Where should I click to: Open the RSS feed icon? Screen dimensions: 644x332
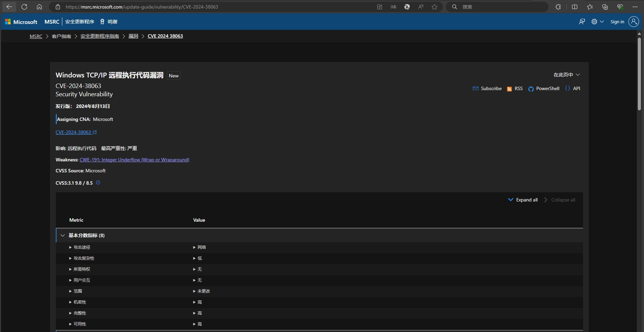[509, 89]
